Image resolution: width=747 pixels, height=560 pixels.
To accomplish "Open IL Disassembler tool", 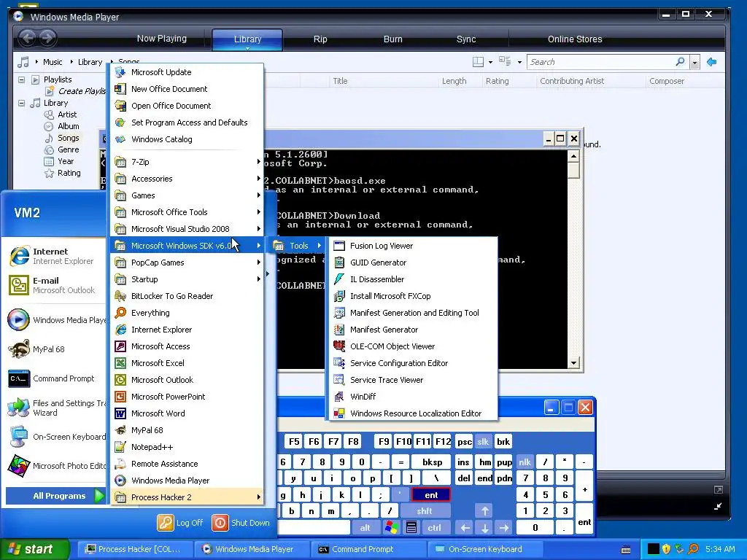I will 412,279.
